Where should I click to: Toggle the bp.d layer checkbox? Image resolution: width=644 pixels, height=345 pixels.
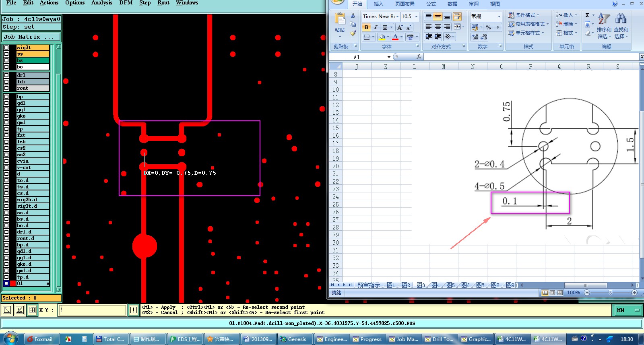(x=6, y=245)
